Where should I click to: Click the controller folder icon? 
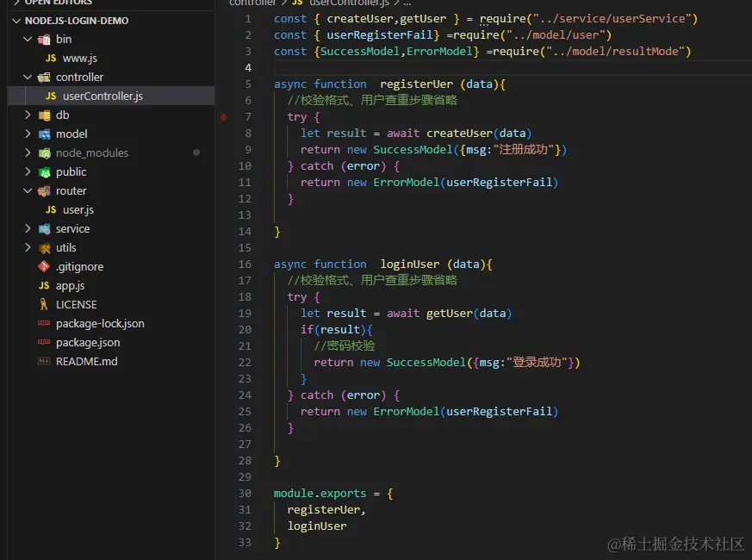[44, 78]
